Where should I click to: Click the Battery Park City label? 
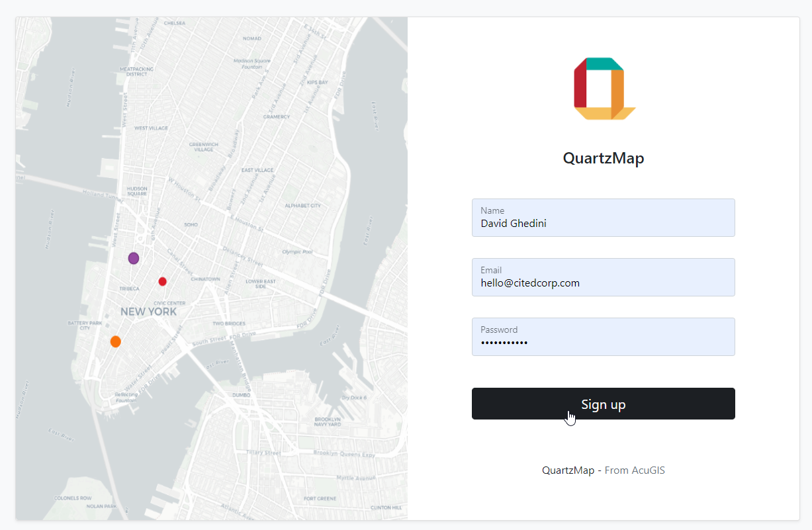pos(83,326)
